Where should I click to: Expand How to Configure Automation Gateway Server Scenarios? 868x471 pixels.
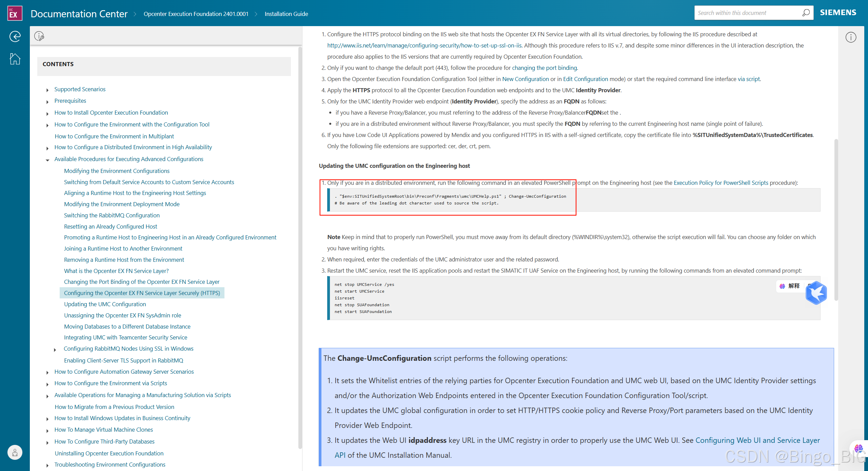click(47, 373)
